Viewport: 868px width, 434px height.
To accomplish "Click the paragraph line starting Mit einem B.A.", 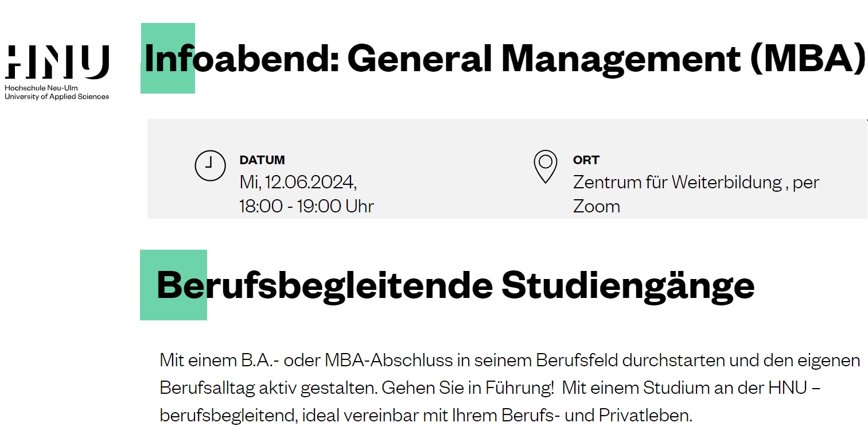I will [x=510, y=361].
